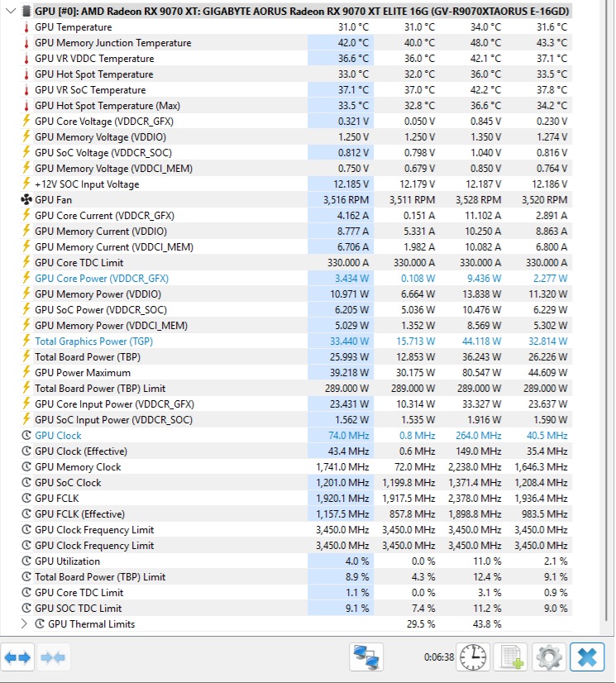Click the 2.1 % average GPU Utilization value

[556, 561]
